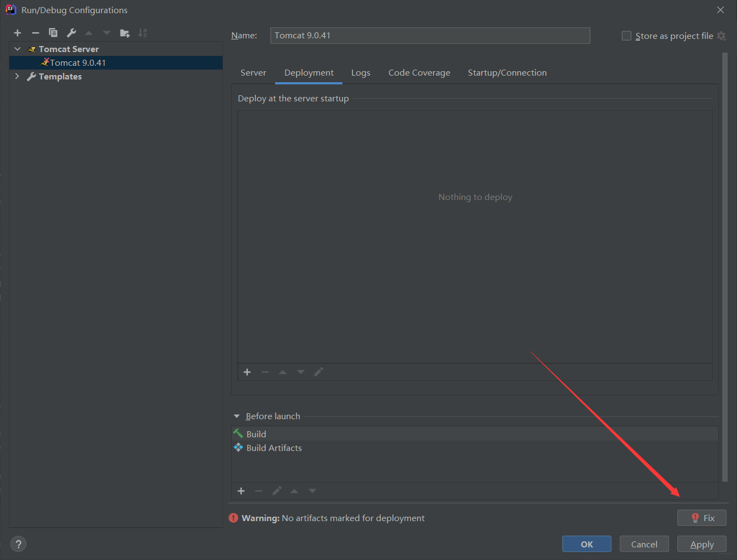Viewport: 737px width, 560px height.
Task: Click the 'No artifacts marked for deployment' warning
Action: 353,518
